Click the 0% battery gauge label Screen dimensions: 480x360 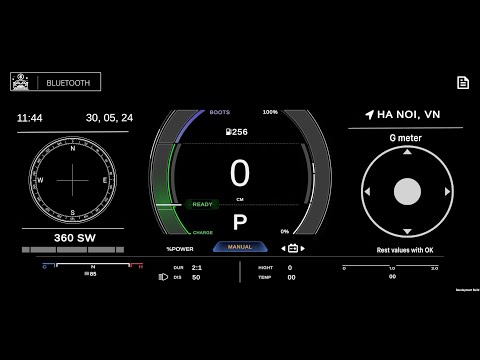285,231
